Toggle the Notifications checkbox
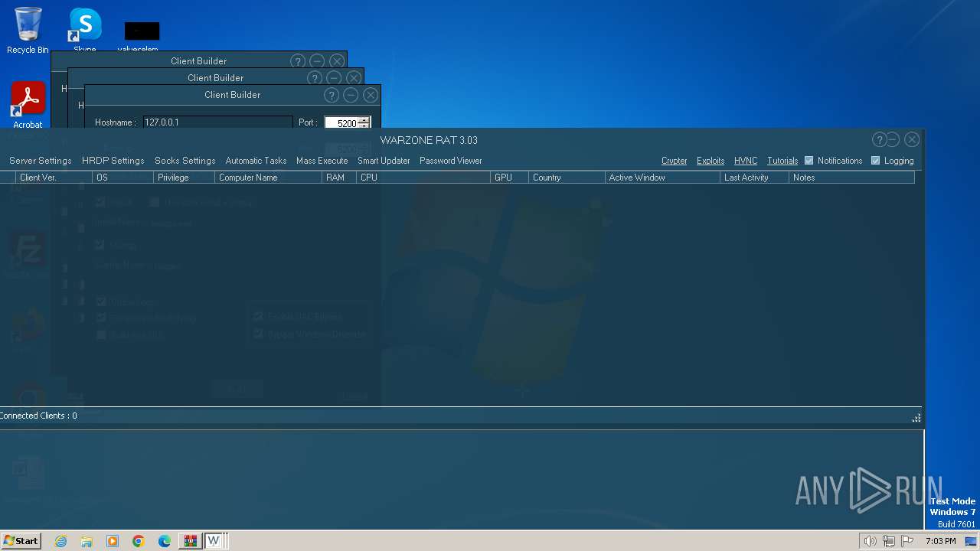Screen dimensions: 980x551 [x=808, y=161]
